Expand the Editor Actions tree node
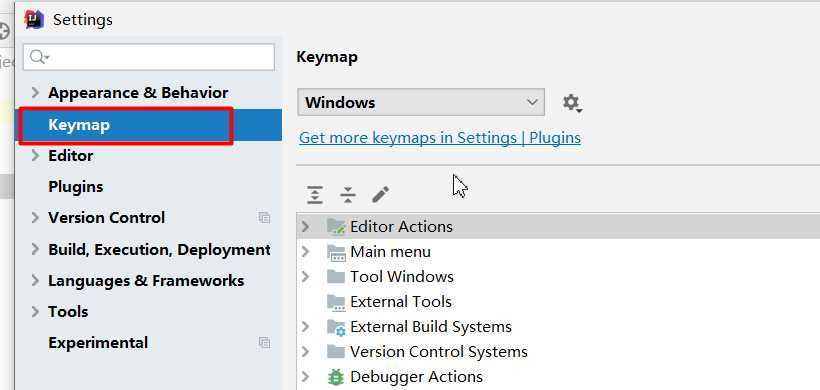820x390 pixels. point(305,227)
